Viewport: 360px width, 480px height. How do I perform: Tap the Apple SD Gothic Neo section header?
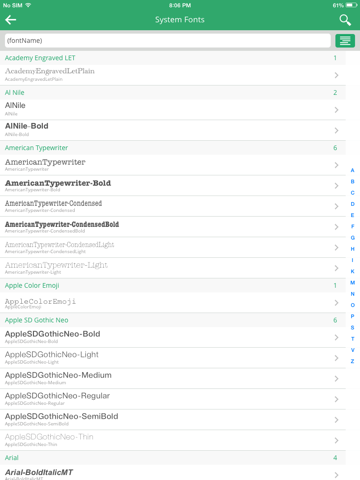coord(173,320)
